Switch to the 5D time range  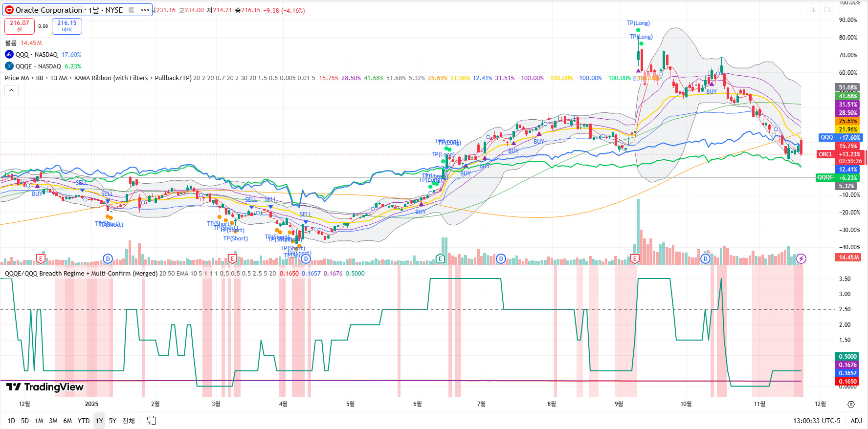[x=25, y=421]
